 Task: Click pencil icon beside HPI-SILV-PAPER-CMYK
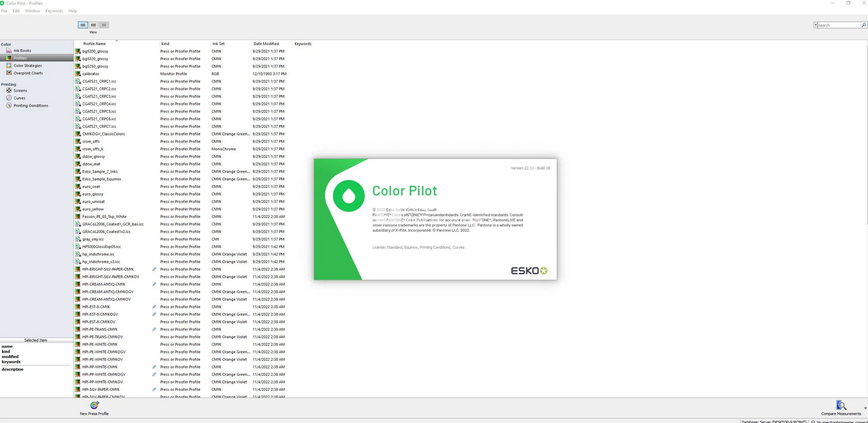[155, 390]
